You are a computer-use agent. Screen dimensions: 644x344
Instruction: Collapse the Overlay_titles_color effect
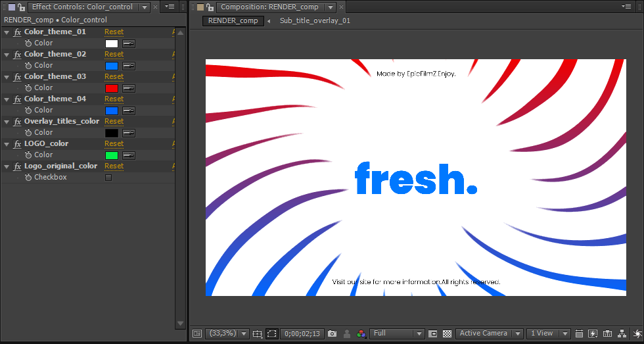(7, 122)
